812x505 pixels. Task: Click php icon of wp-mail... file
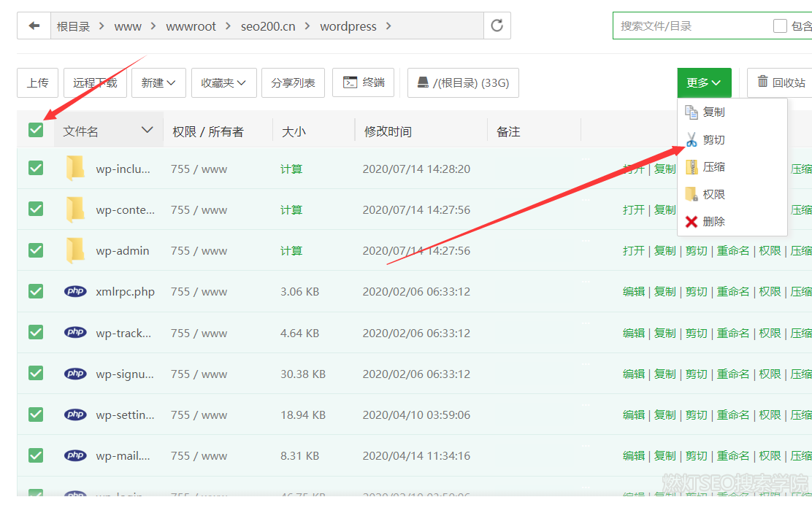[76, 455]
